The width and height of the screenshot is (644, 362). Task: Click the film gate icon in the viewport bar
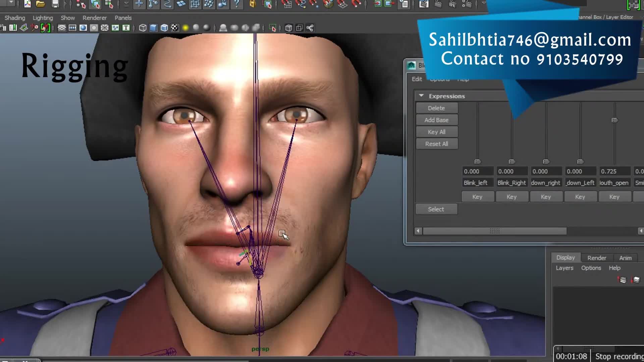72,28
